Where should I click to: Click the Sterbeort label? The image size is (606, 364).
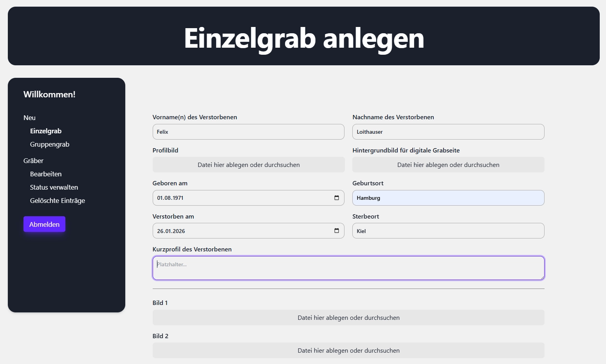366,216
